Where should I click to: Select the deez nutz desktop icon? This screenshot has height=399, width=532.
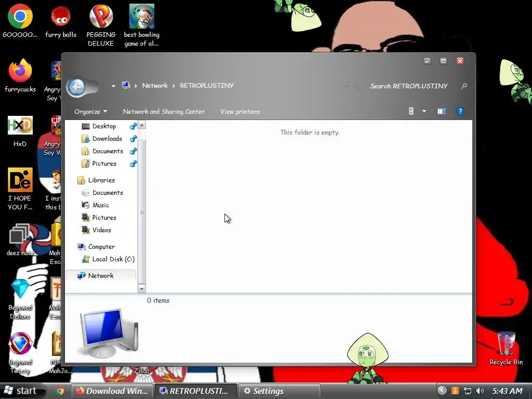20,240
